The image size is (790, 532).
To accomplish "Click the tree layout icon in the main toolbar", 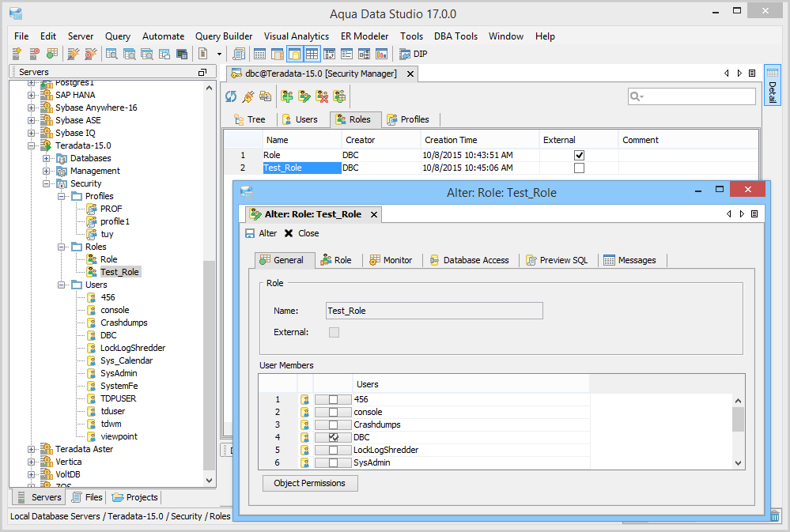I will tap(364, 54).
